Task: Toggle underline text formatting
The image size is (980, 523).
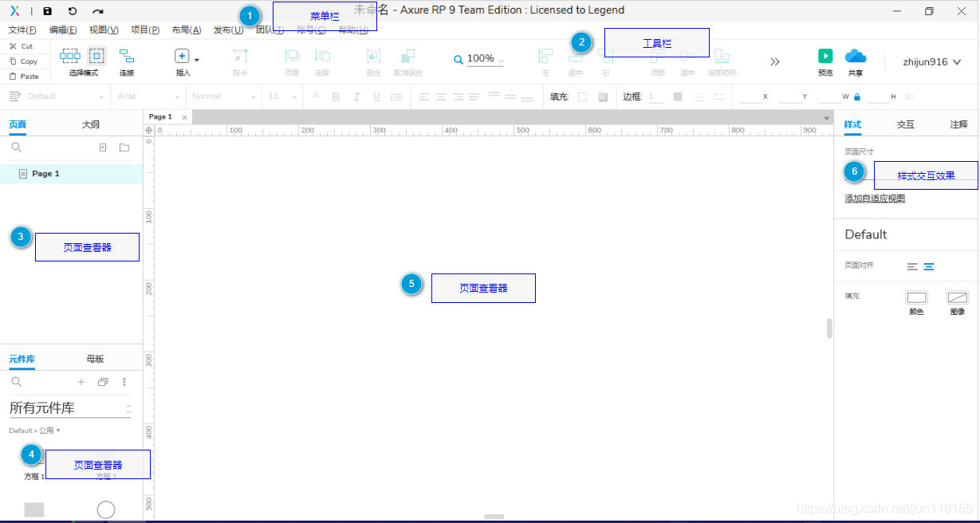Action: pos(376,96)
